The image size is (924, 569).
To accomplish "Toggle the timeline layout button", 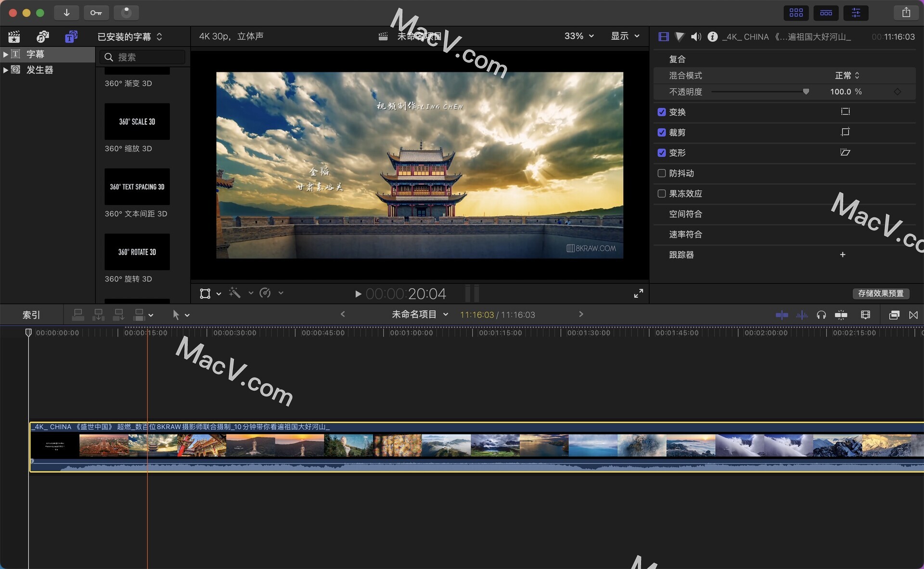I will coord(826,13).
